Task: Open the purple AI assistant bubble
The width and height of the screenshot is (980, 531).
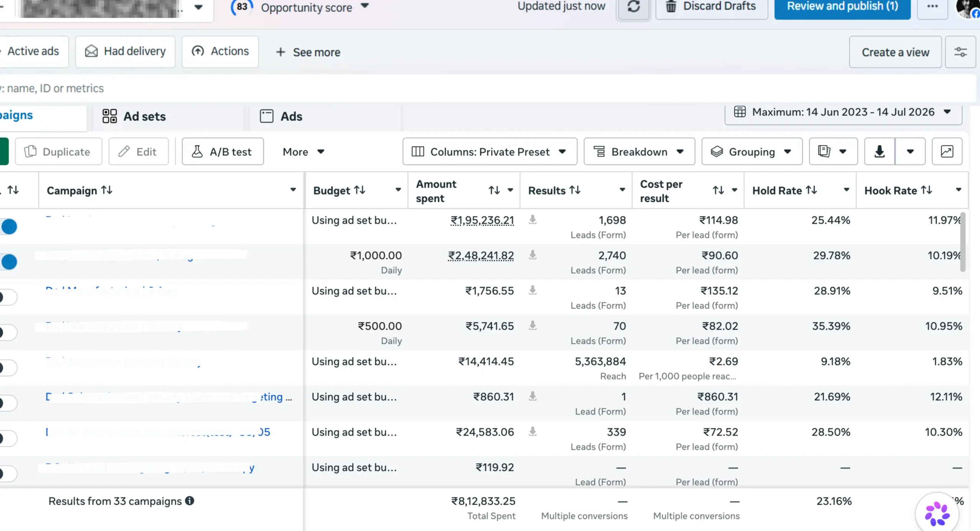Action: 937,513
